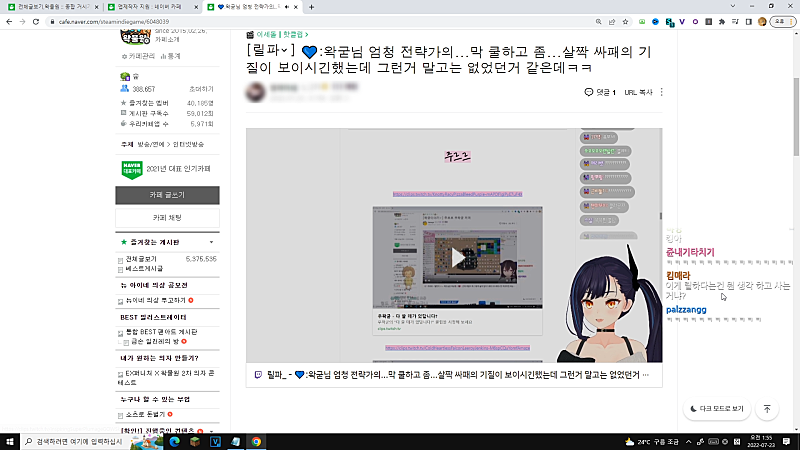The height and width of the screenshot is (450, 800).
Task: Click the post author's profile picture
Action: click(256, 92)
